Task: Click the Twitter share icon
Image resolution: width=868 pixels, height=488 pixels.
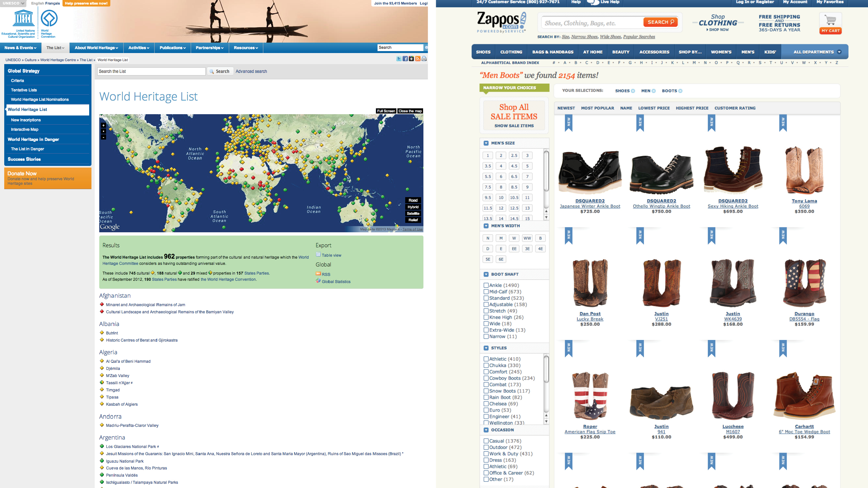Action: 399,59
